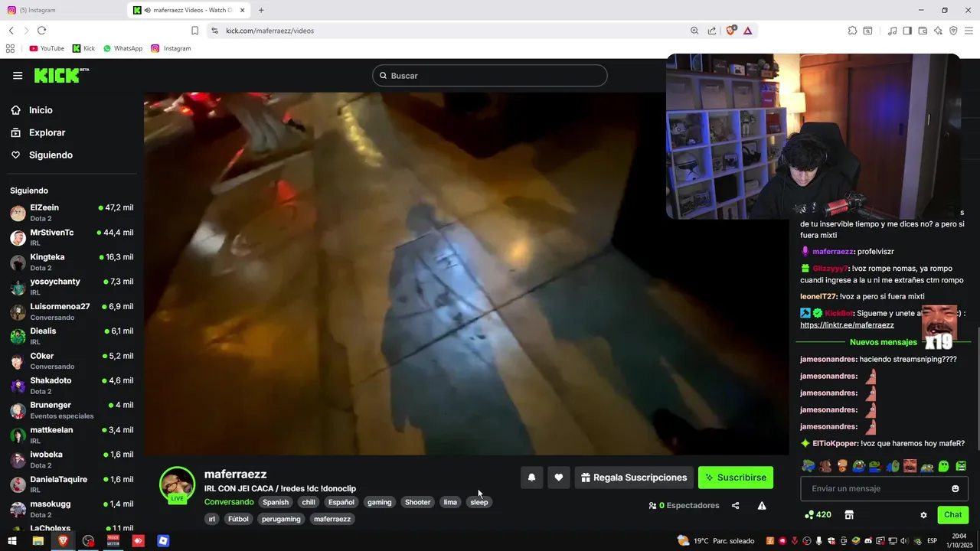Focus the Enviar un mensaje field
Screen dimensions: 980x551
tap(884, 488)
